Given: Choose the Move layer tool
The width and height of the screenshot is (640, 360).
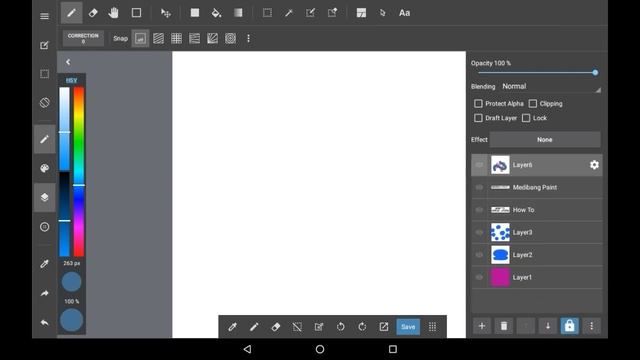Looking at the screenshot, I should click(166, 13).
